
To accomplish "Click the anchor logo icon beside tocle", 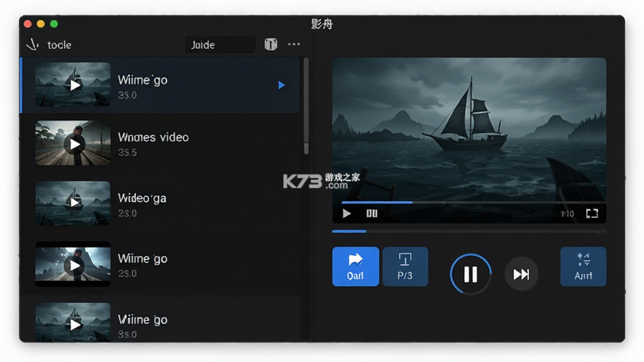I will (x=33, y=45).
